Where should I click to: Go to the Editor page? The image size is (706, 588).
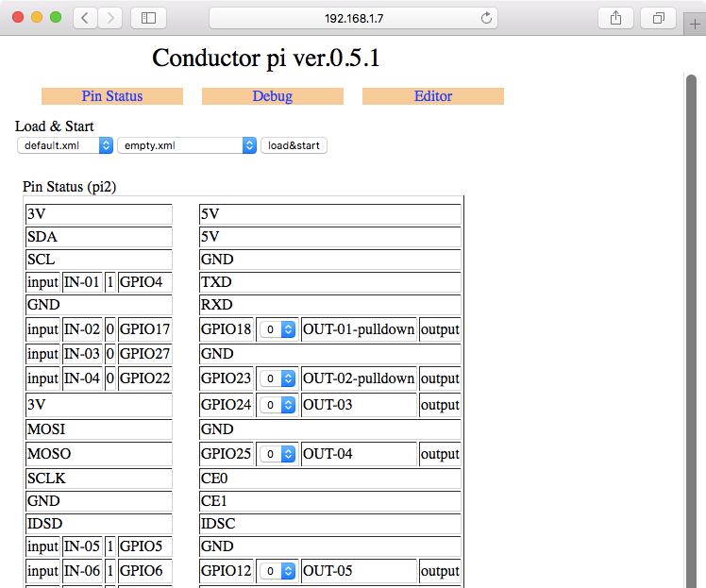[x=432, y=96]
